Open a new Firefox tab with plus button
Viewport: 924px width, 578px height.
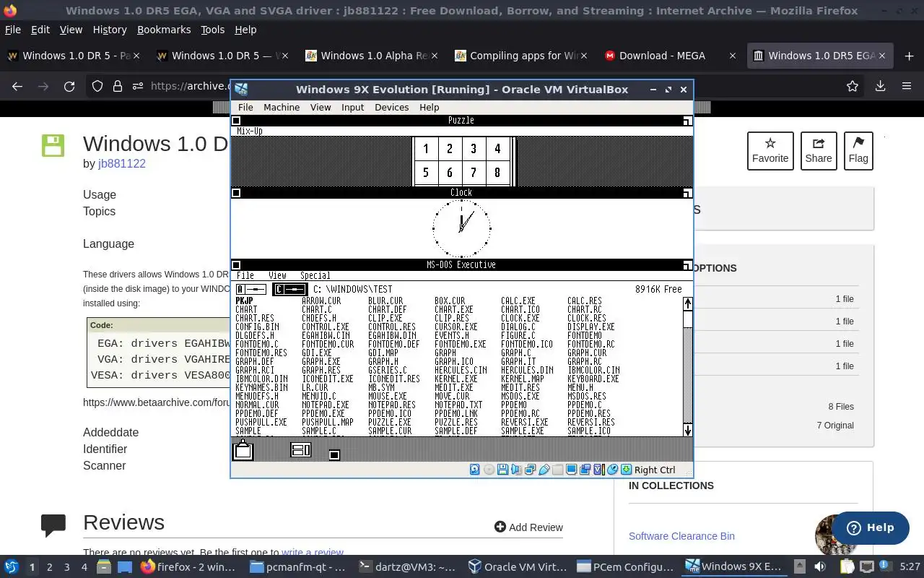[909, 56]
